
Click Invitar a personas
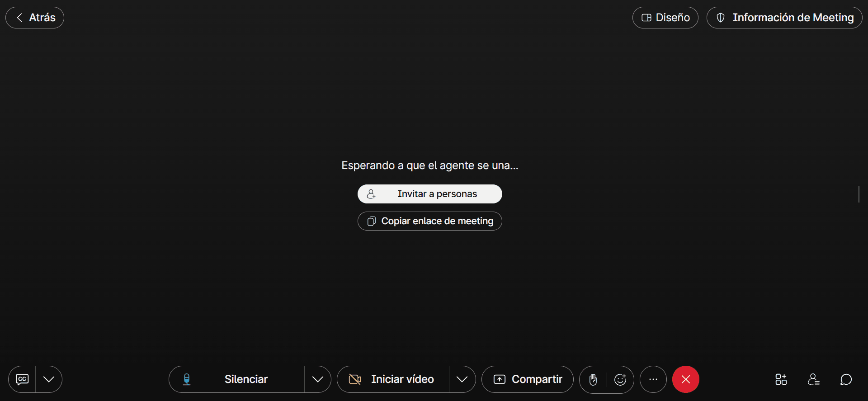[429, 194]
